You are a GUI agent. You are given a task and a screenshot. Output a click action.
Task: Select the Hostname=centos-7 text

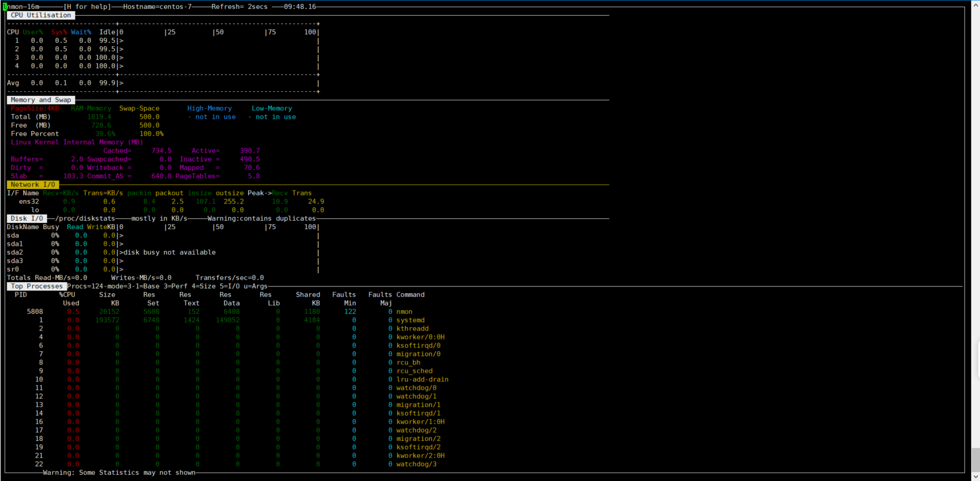click(x=157, y=7)
